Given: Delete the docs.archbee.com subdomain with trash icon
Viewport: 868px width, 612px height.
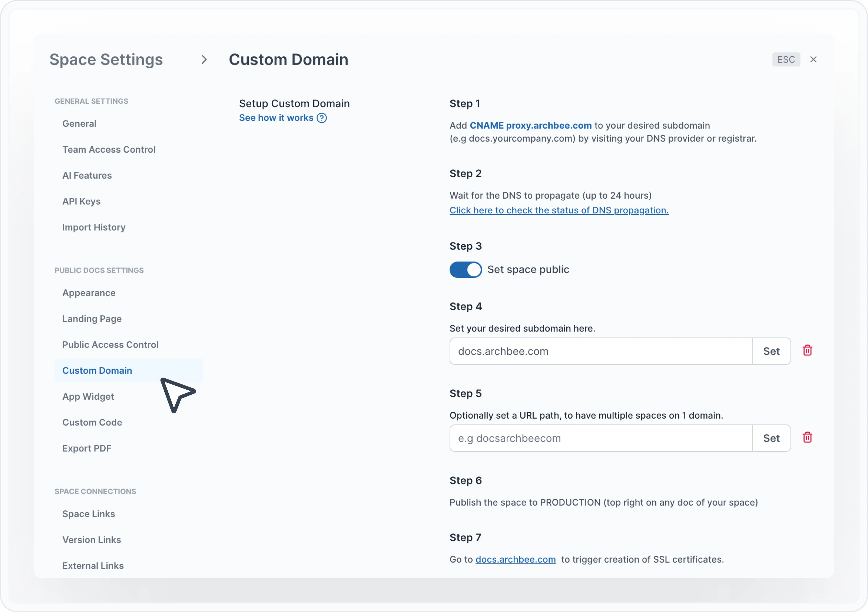Looking at the screenshot, I should pos(807,351).
